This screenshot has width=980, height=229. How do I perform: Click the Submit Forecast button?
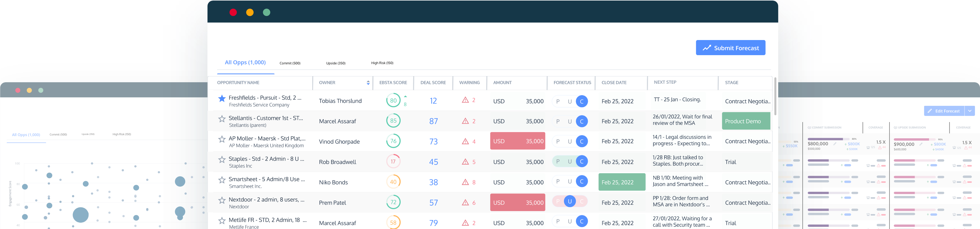[x=730, y=48]
